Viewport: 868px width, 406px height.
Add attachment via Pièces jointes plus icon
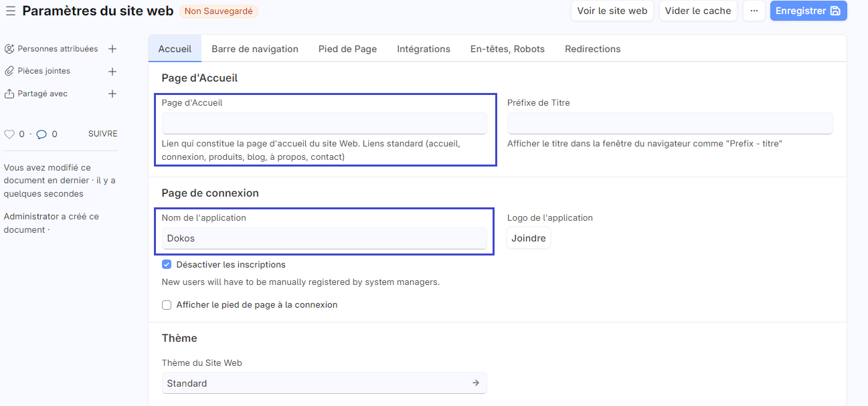pos(112,72)
